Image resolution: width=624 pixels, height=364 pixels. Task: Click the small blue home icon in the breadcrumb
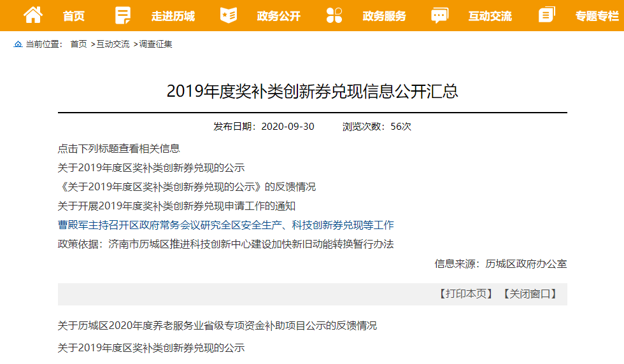(x=18, y=44)
